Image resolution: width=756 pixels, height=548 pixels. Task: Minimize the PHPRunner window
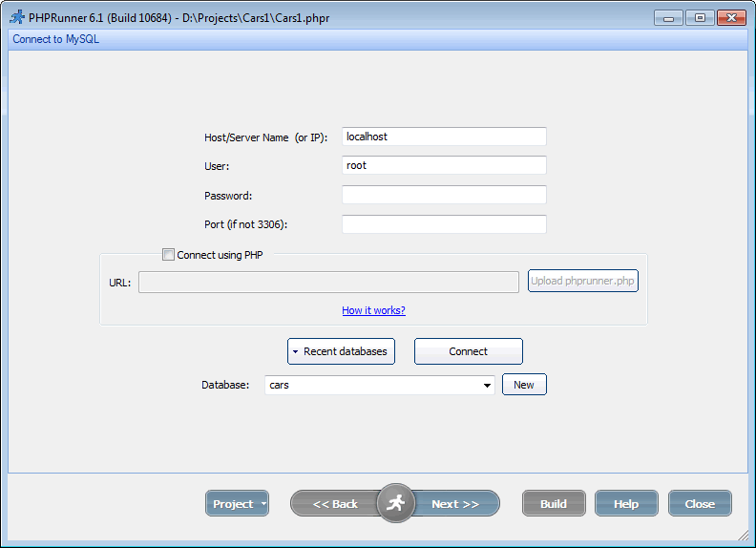point(668,18)
